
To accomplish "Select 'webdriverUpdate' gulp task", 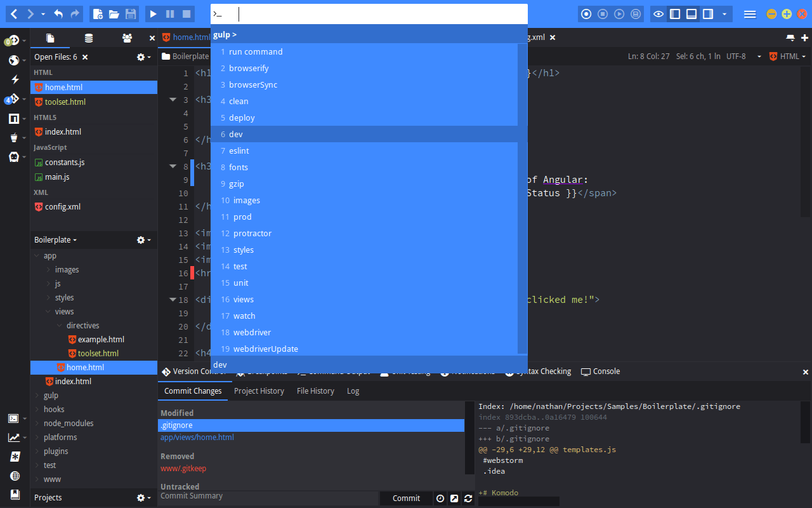I will point(364,349).
